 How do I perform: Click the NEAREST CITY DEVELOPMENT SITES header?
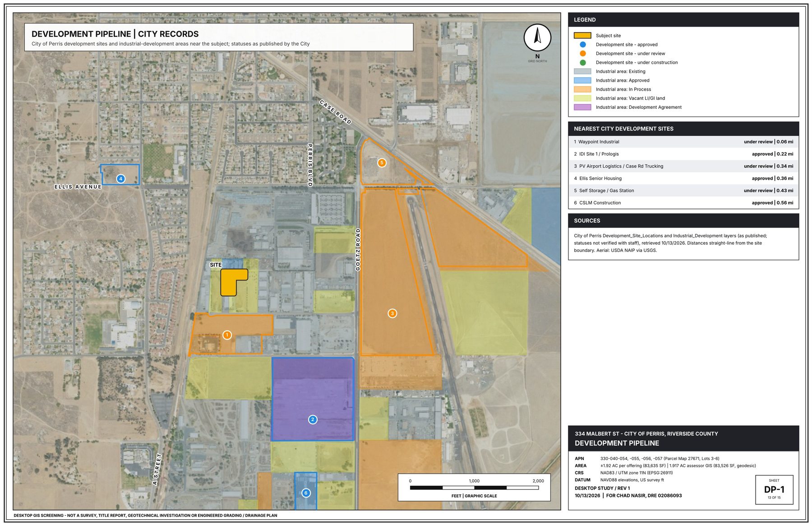tap(683, 129)
